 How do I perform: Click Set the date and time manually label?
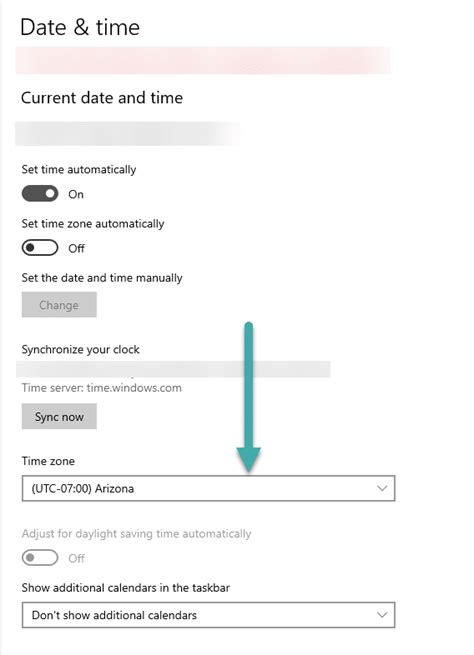pos(102,278)
